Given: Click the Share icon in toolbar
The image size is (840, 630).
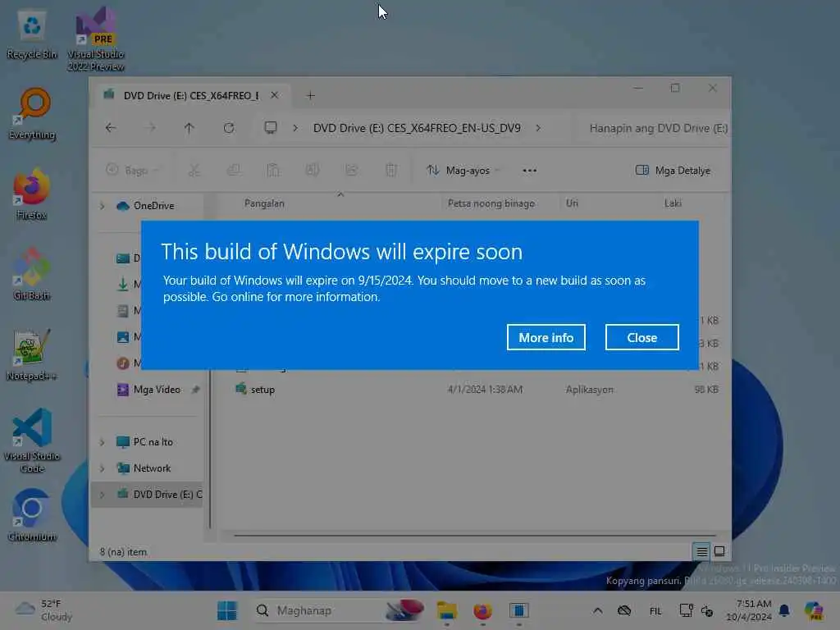Looking at the screenshot, I should pyautogui.click(x=352, y=171).
